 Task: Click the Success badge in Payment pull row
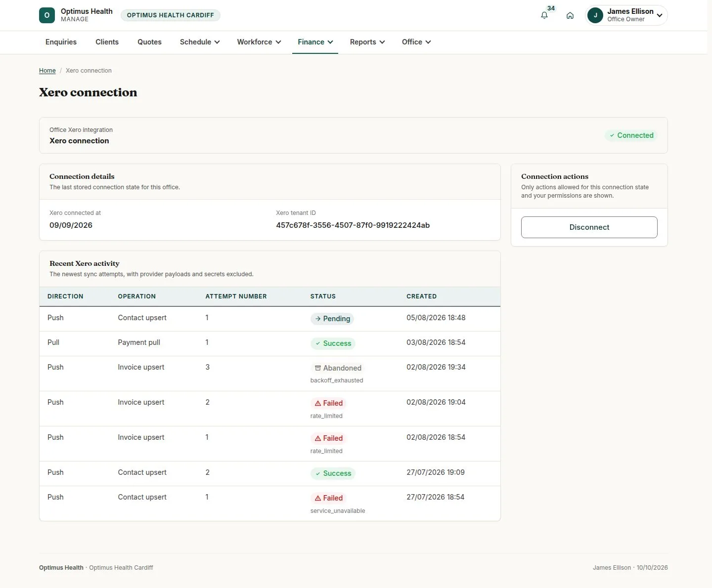tap(333, 343)
